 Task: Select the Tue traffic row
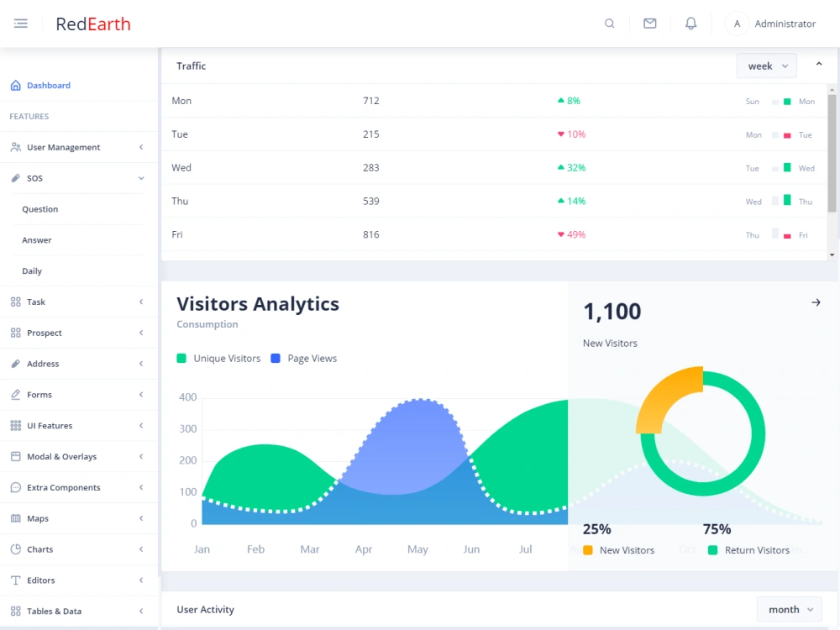click(x=494, y=134)
